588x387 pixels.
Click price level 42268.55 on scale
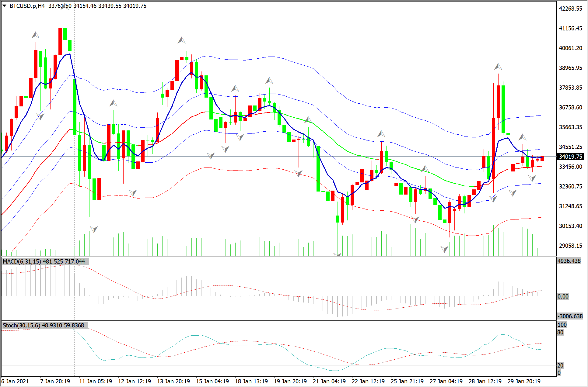point(571,9)
